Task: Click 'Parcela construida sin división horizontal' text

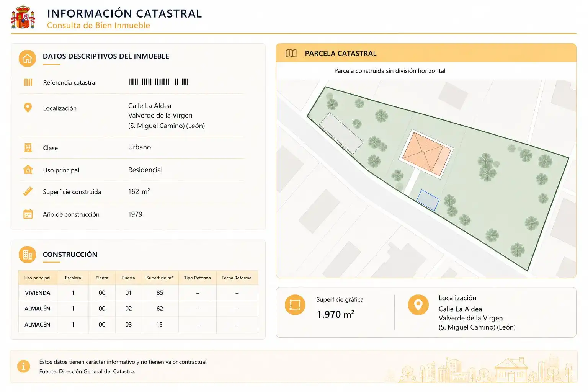Action: click(x=390, y=71)
